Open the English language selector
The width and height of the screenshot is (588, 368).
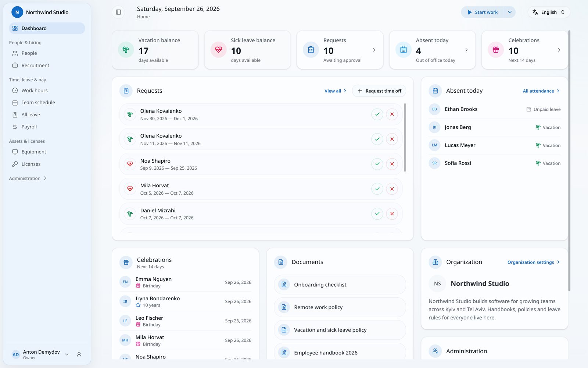tap(549, 12)
